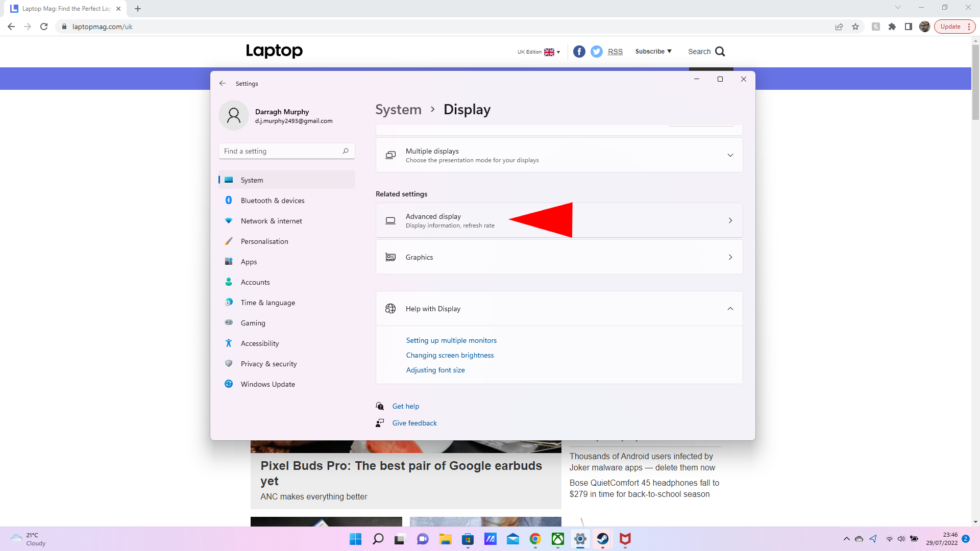Click the Windows Search taskbar icon
This screenshot has height=551, width=980.
pos(378,539)
